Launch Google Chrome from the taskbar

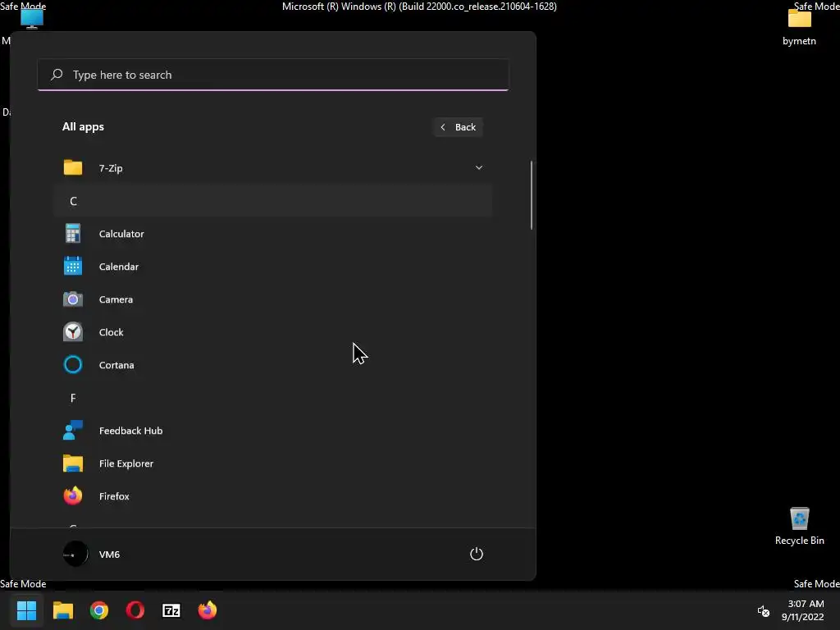(x=99, y=610)
